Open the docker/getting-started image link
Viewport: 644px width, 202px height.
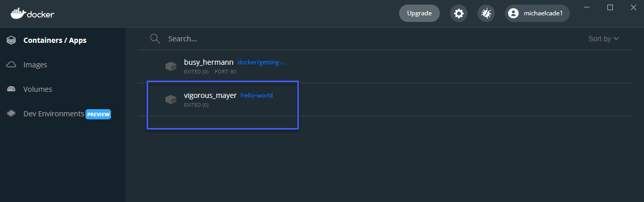pyautogui.click(x=262, y=62)
